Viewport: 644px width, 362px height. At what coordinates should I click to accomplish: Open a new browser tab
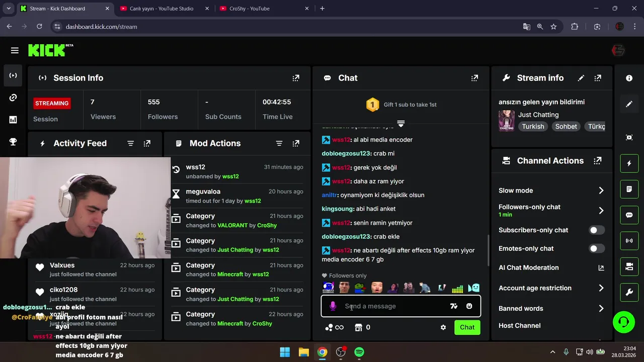click(322, 9)
